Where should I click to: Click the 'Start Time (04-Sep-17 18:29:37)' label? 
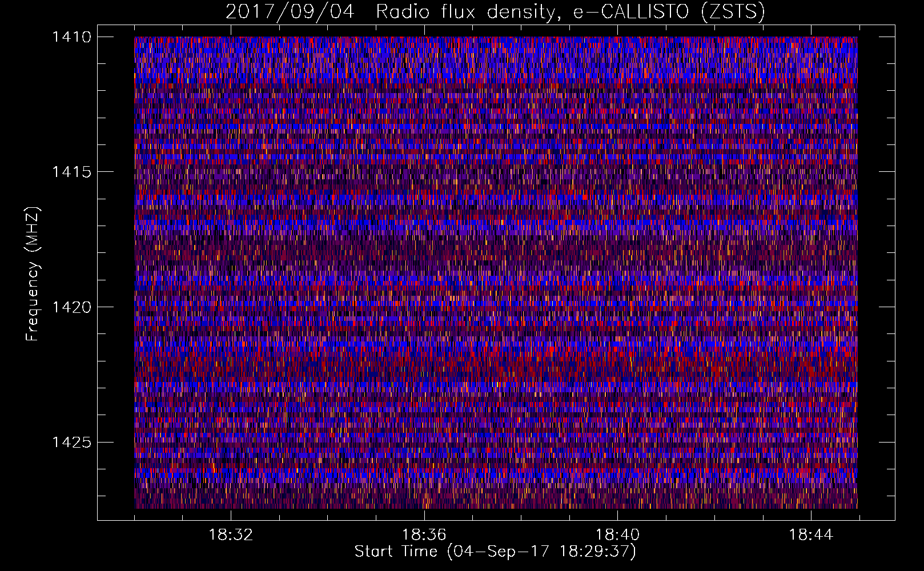(x=495, y=552)
